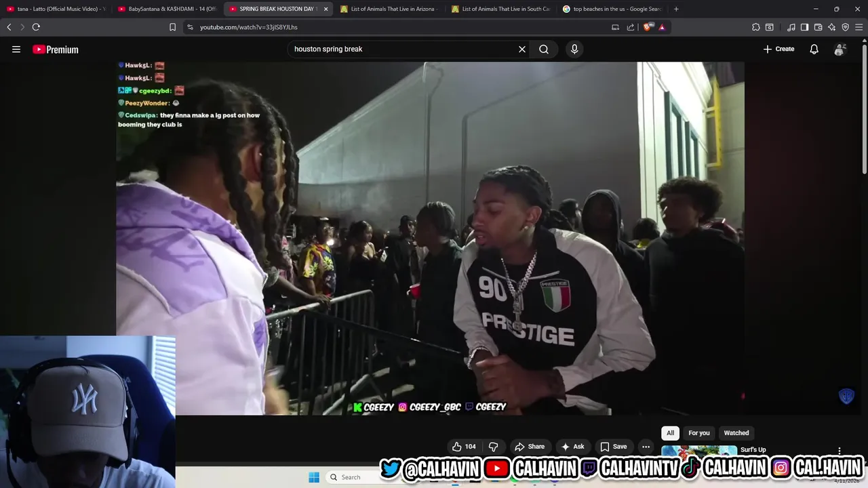868x488 pixels.
Task: Run the YouTube search magnifier button
Action: 544,49
